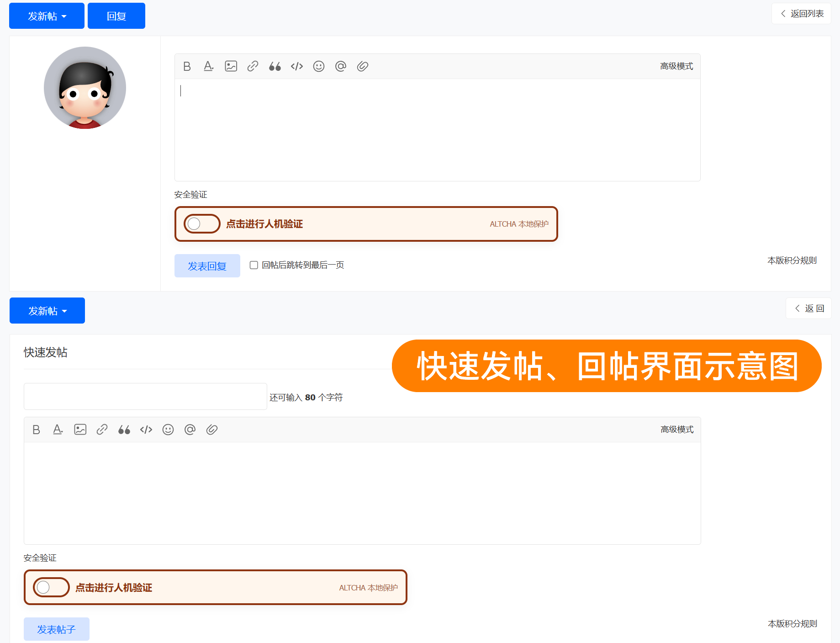Image resolution: width=840 pixels, height=643 pixels.
Task: Check 回帖后跳转到最后一页 checkbox
Action: pyautogui.click(x=254, y=265)
